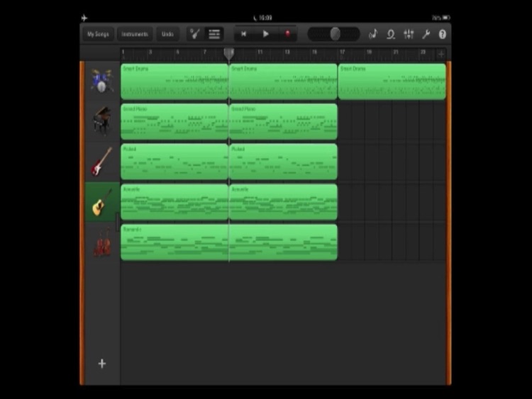This screenshot has width=532, height=399.
Task: Add a new track with plus button
Action: (x=101, y=364)
